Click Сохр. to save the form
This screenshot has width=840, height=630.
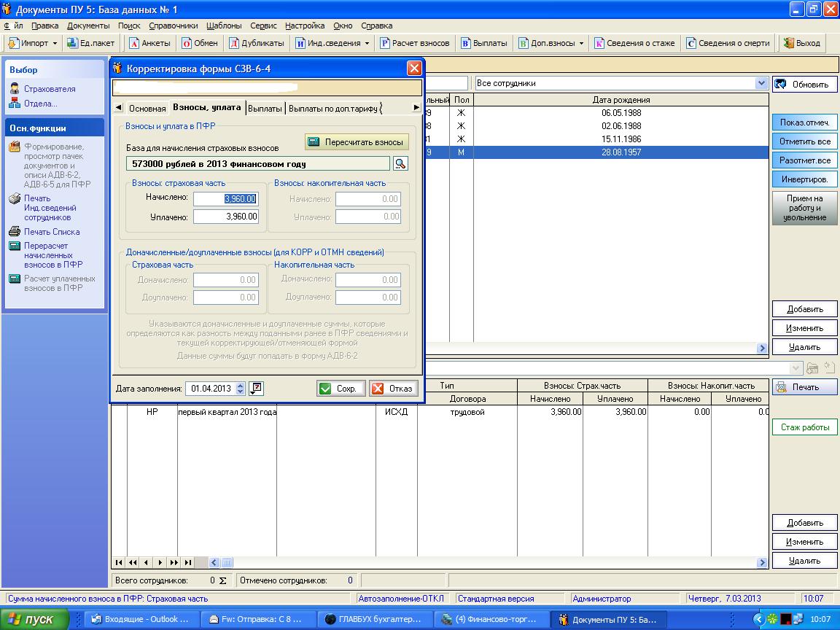[341, 389]
